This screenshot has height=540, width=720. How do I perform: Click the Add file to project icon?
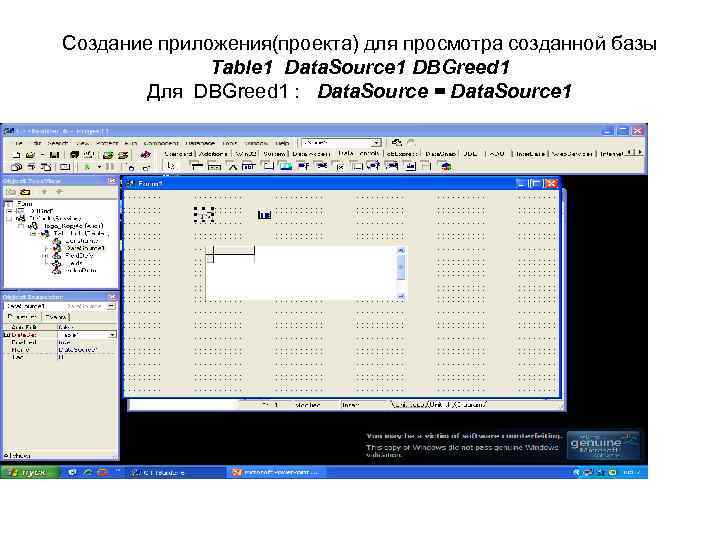coord(108,155)
